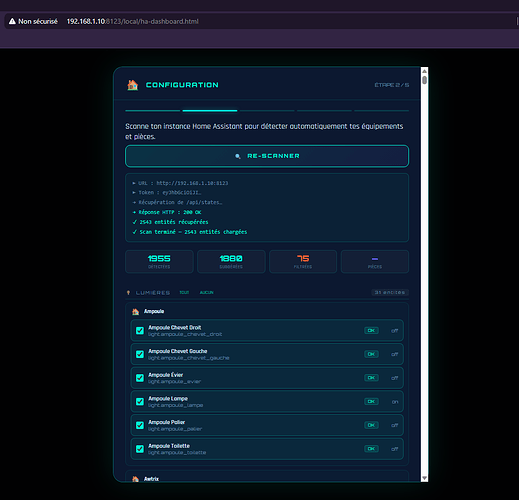Screen dimensions: 519x500
Task: Toggle the Ampoule Palier checkbox
Action: (x=140, y=425)
